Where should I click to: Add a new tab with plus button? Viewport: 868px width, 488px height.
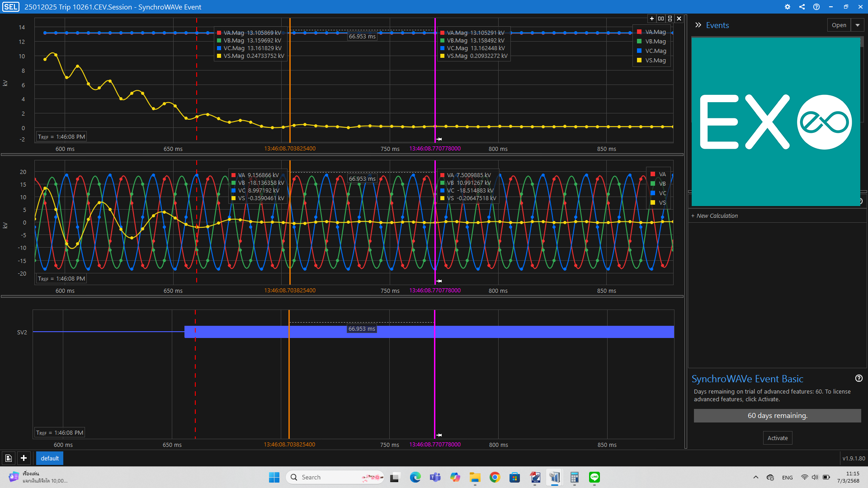24,458
